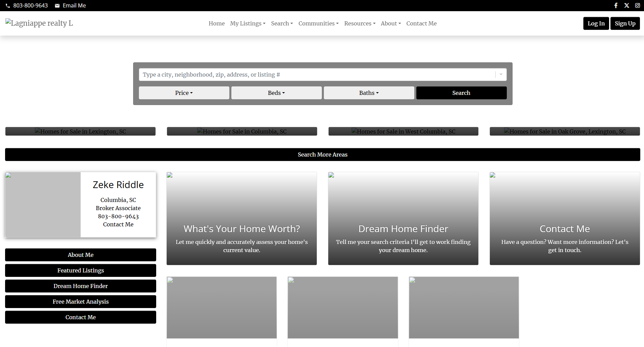644x347 pixels.
Task: Expand the My Listings menu
Action: tap(248, 23)
